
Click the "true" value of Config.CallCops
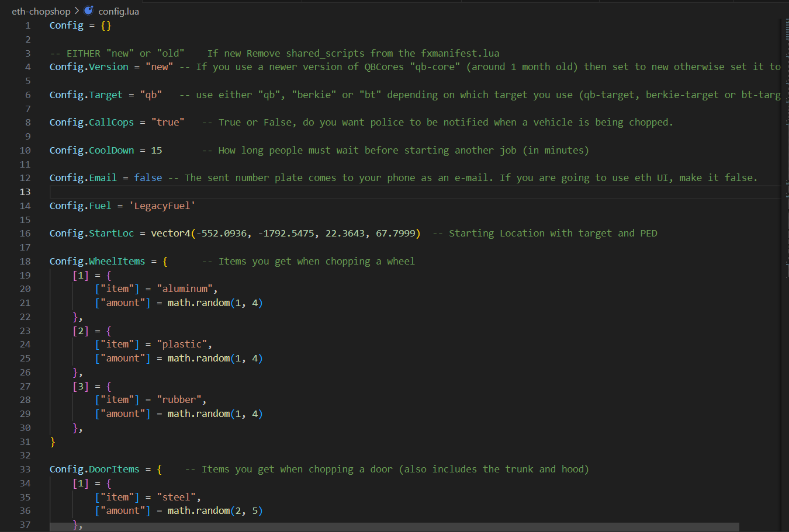tap(168, 123)
